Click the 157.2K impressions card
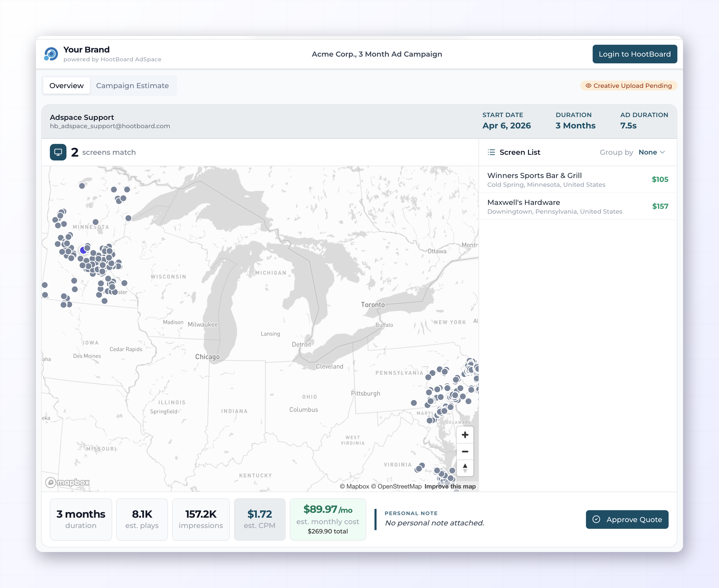Viewport: 719px width, 588px height. tap(201, 520)
